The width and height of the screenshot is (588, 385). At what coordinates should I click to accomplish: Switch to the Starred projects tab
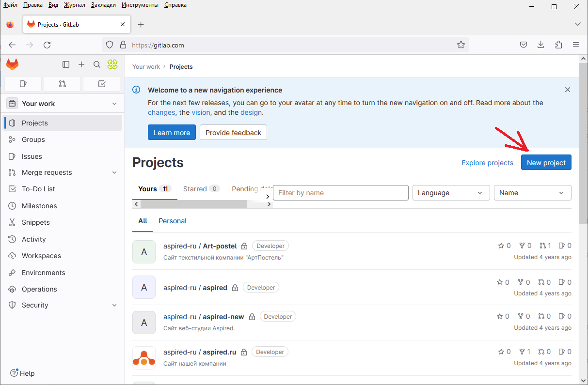pyautogui.click(x=201, y=189)
